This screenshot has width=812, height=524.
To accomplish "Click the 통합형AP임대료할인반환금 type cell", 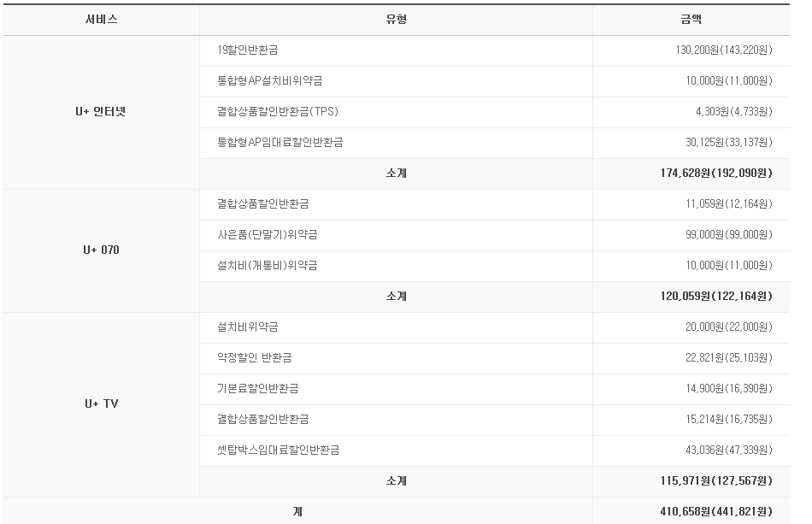I will [280, 143].
